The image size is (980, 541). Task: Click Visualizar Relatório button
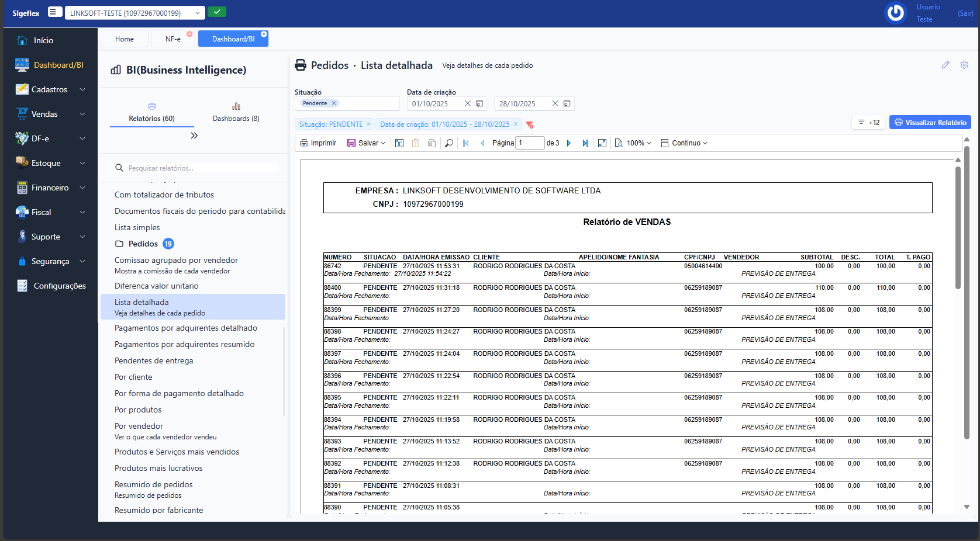[930, 122]
